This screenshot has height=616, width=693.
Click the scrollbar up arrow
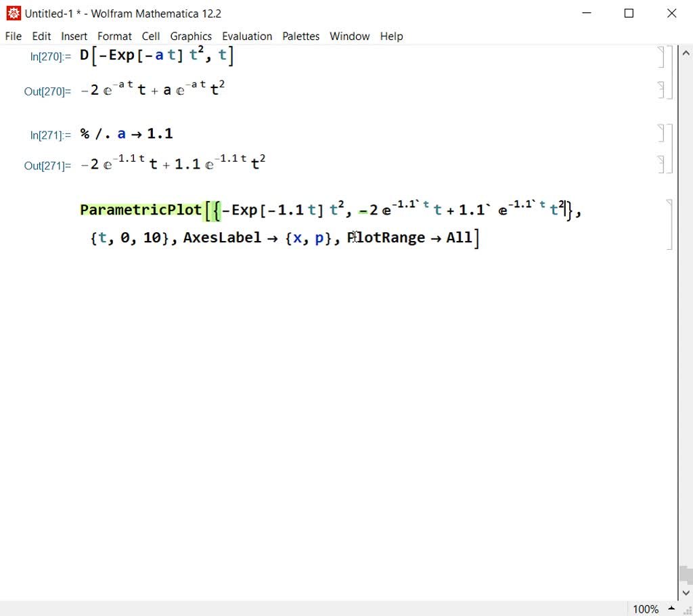pos(686,52)
